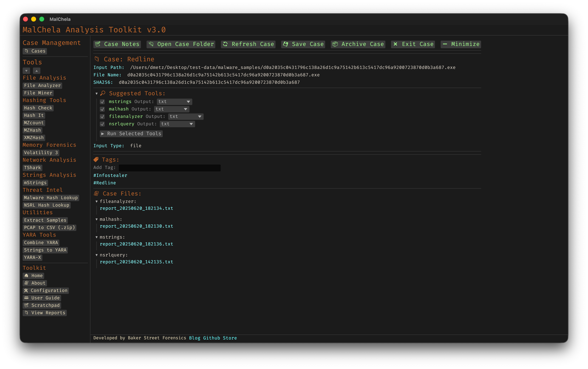Screen dimensions: 588x369
Task: Open fileanalyzer report_20250620_182134.txt
Action: point(137,209)
